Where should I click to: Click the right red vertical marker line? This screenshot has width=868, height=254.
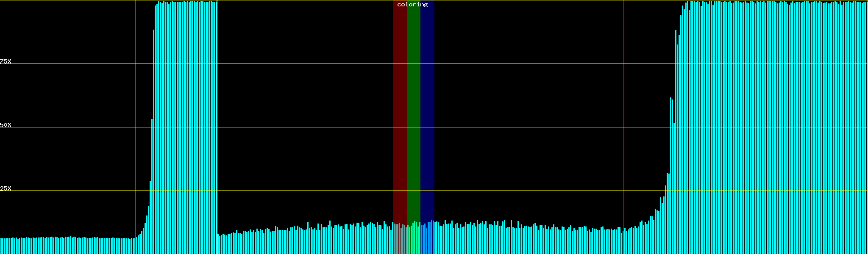tap(624, 127)
